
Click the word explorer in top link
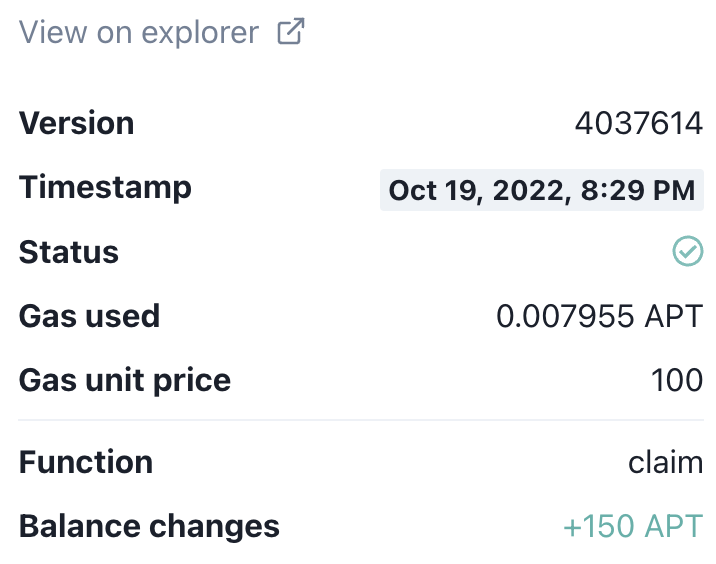click(200, 34)
